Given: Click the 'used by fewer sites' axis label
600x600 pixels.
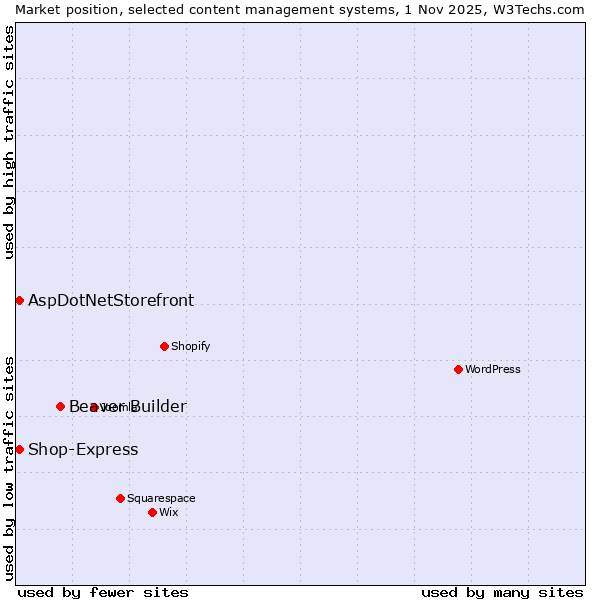Looking at the screenshot, I should [x=103, y=592].
